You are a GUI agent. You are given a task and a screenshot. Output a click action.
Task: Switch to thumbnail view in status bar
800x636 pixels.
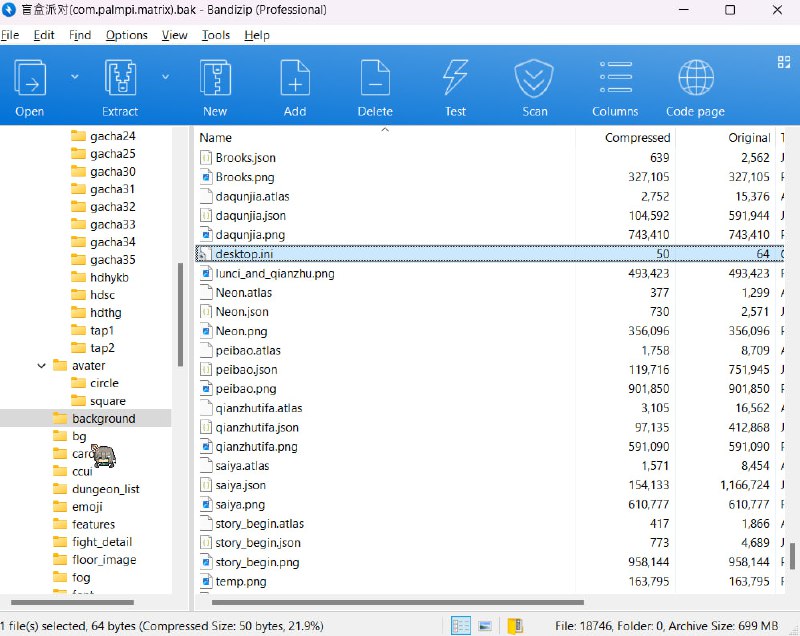click(x=485, y=626)
